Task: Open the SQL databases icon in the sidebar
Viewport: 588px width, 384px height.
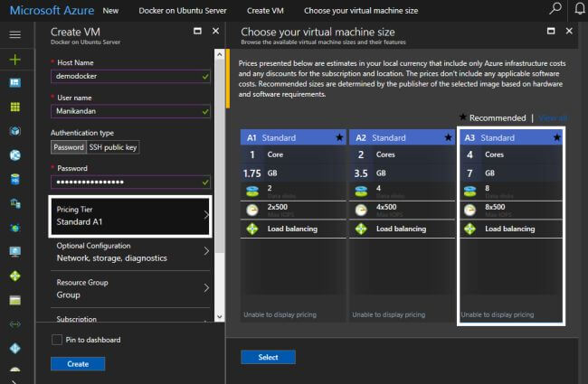Action: click(14, 179)
